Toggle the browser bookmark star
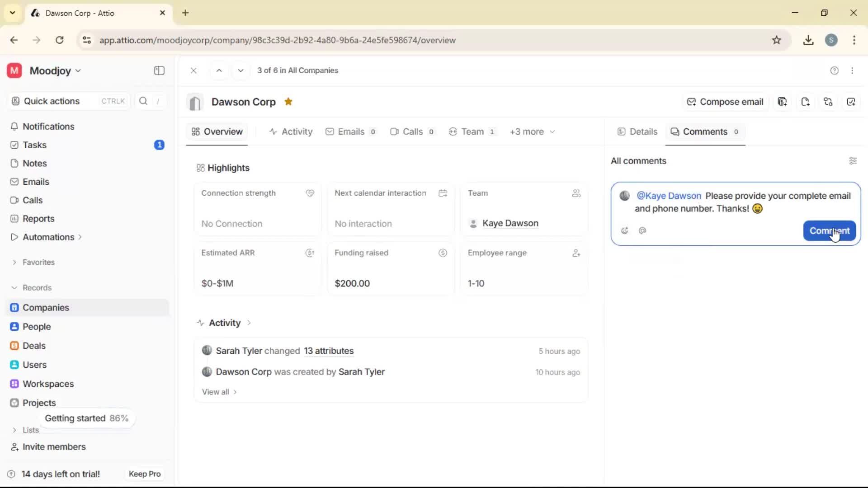Viewport: 868px width, 488px height. point(777,40)
